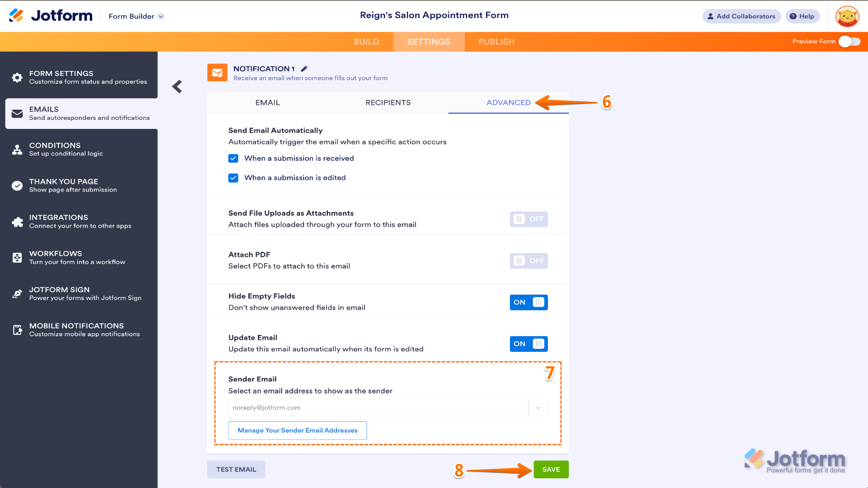Open the user avatar profile menu
The height and width of the screenshot is (488, 868).
tap(847, 16)
